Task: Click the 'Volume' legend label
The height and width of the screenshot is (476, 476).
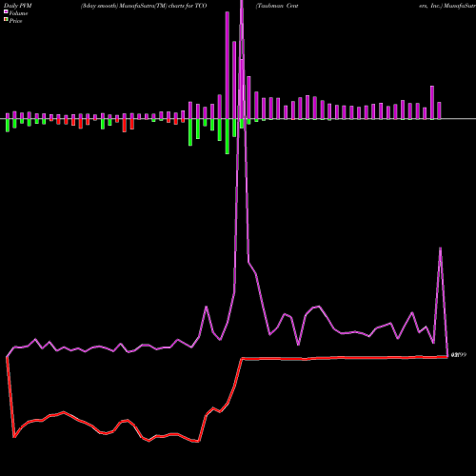Action: coord(18,13)
